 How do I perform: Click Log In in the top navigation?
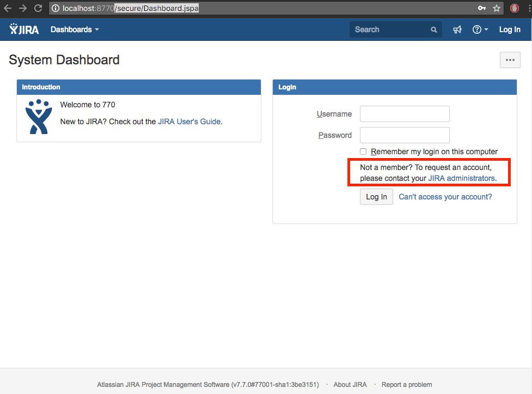pos(510,29)
